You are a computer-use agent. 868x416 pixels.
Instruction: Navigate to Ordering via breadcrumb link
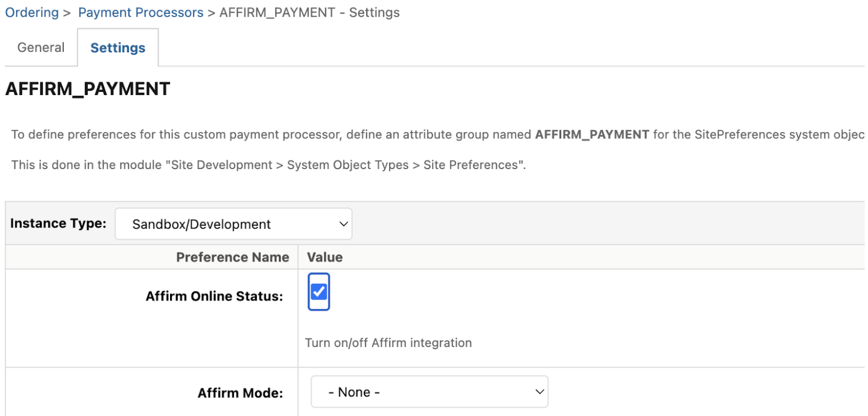32,12
